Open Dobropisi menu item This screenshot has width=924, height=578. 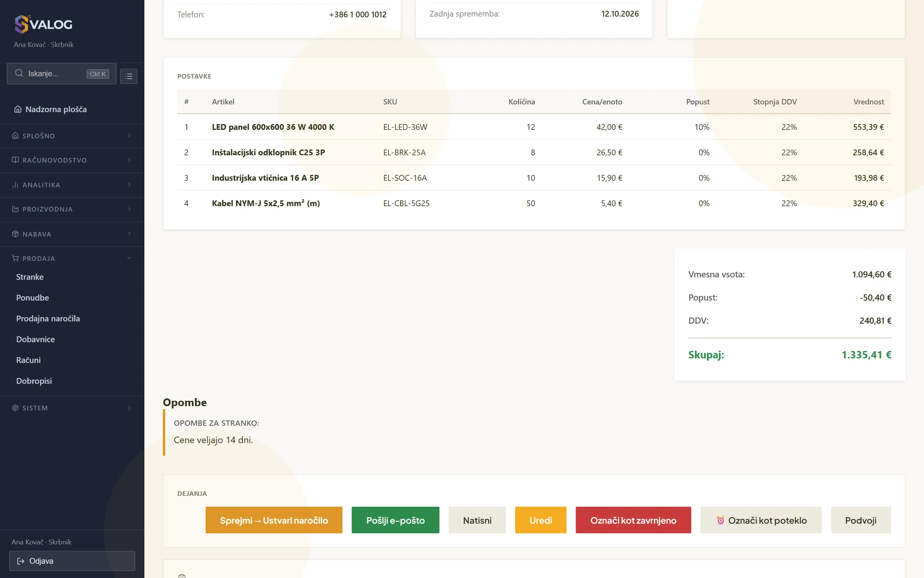pos(34,381)
